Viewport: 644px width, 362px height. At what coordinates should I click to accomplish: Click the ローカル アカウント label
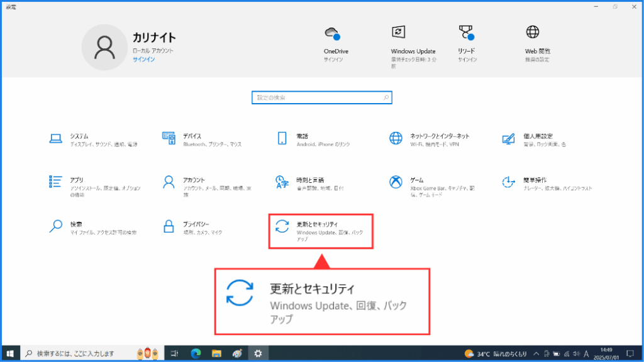click(153, 51)
